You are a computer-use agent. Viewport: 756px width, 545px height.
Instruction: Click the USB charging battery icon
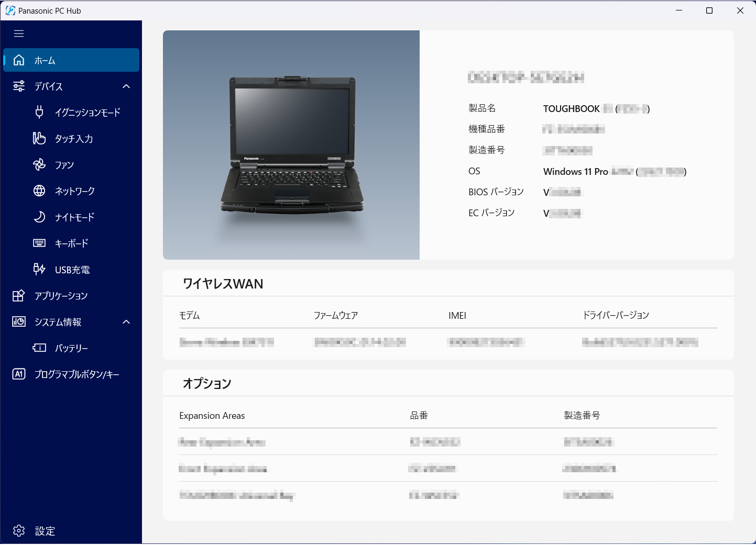coord(39,269)
